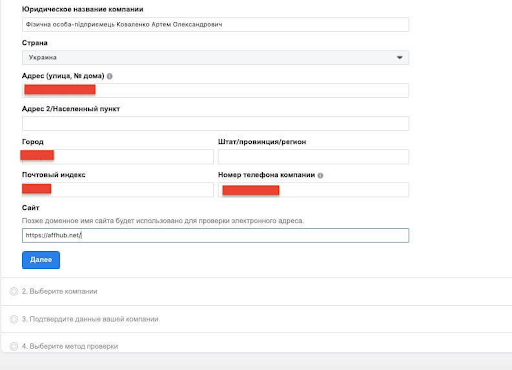Click the Адрес (улица, № дома) field
This screenshot has width=512, height=370.
pyautogui.click(x=215, y=90)
